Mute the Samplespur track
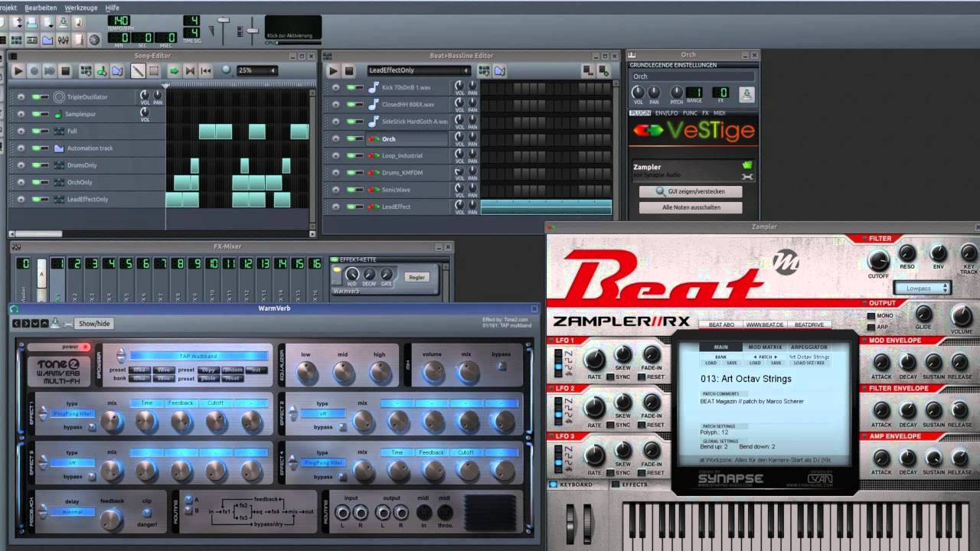980x551 pixels. [x=36, y=114]
